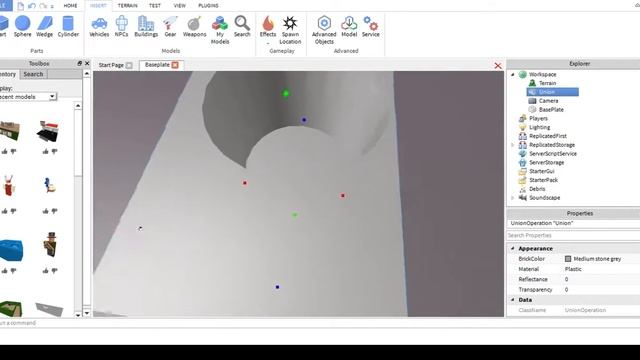Select the restaurant model thumbnail in Toolbox
The height and width of the screenshot is (360, 640).
tap(49, 131)
